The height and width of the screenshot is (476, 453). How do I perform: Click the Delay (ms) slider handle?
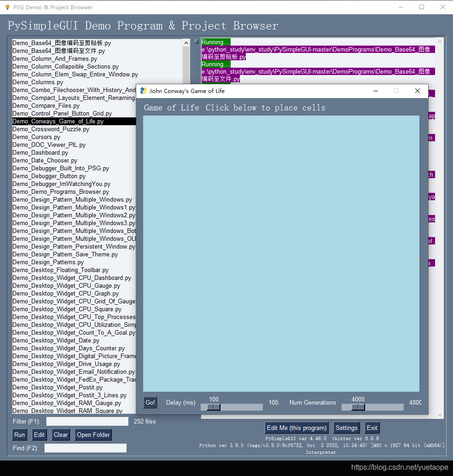(214, 407)
